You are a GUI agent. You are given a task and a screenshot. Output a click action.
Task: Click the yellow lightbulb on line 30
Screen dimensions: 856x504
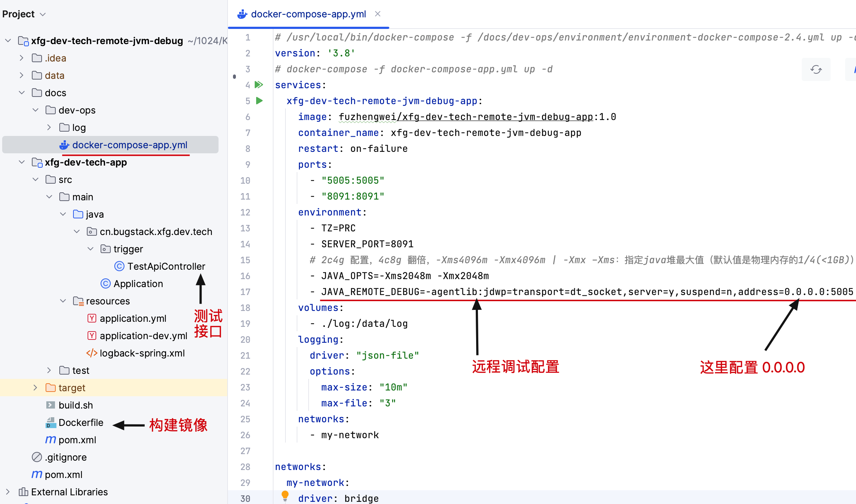[285, 496]
